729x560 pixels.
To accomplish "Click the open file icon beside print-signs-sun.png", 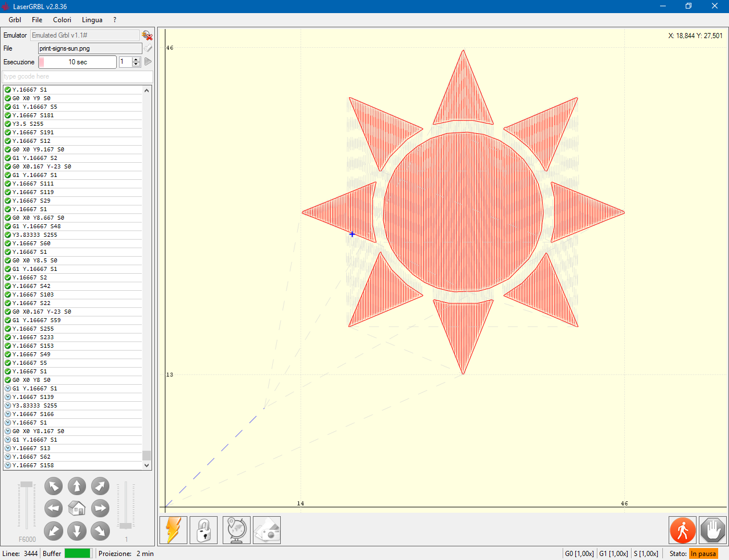I will [x=148, y=48].
